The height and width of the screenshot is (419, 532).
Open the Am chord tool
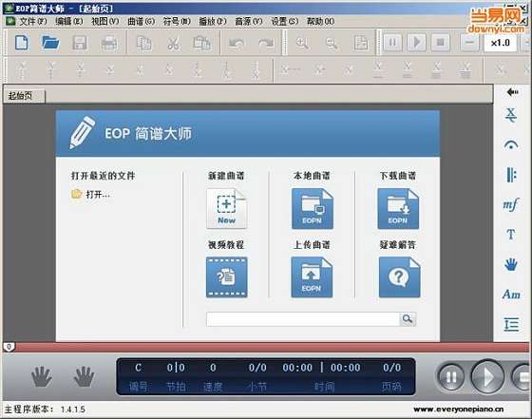(x=511, y=295)
